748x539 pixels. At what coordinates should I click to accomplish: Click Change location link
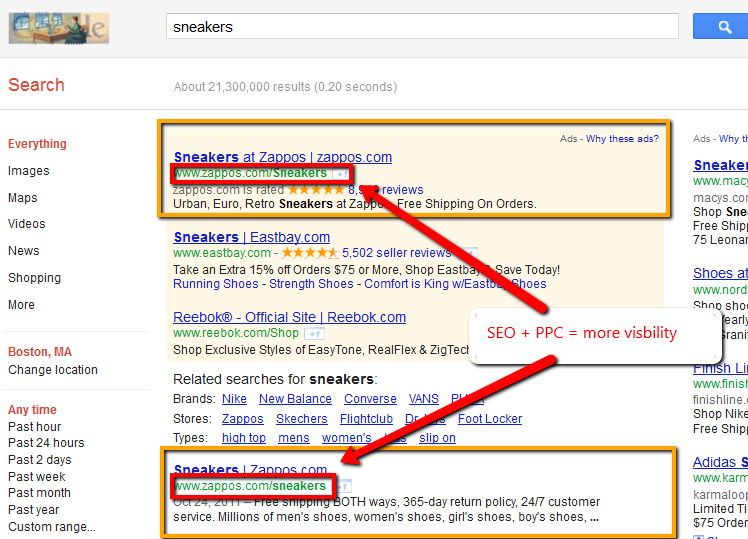tap(53, 370)
